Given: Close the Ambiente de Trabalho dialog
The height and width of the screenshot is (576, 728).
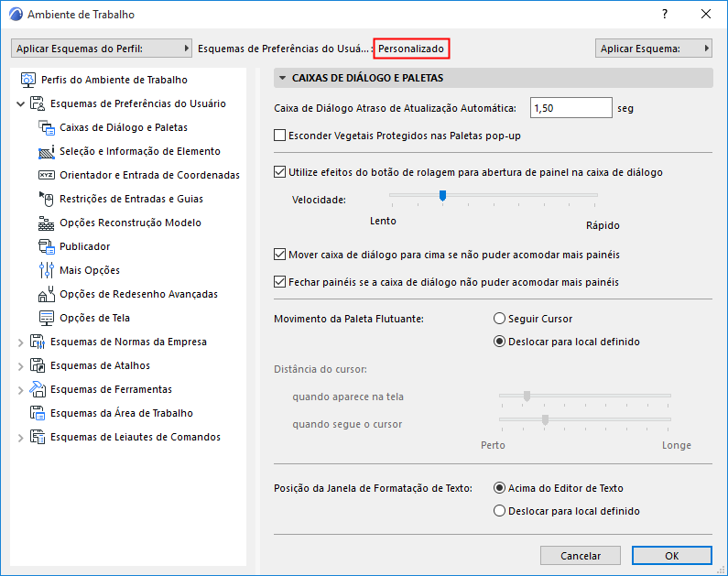Looking at the screenshot, I should coord(706,14).
